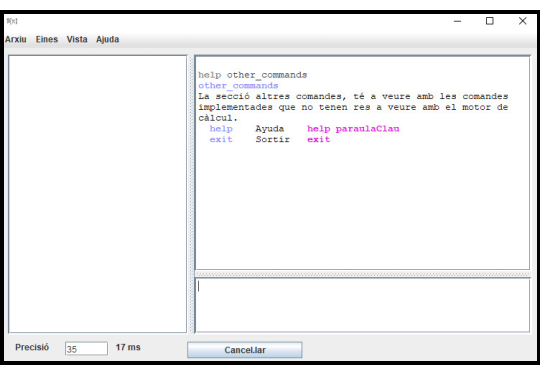Minimize the application window
Image resolution: width=540 pixels, height=374 pixels.
coord(457,21)
